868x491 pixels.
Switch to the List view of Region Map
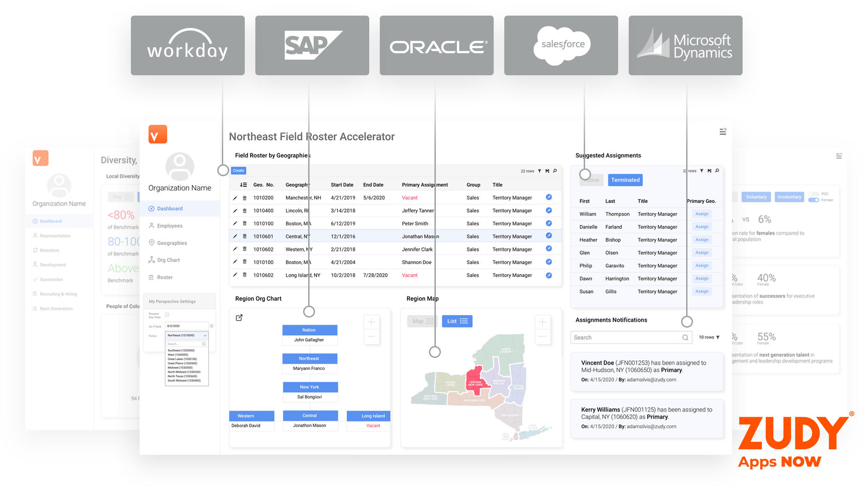click(x=457, y=321)
